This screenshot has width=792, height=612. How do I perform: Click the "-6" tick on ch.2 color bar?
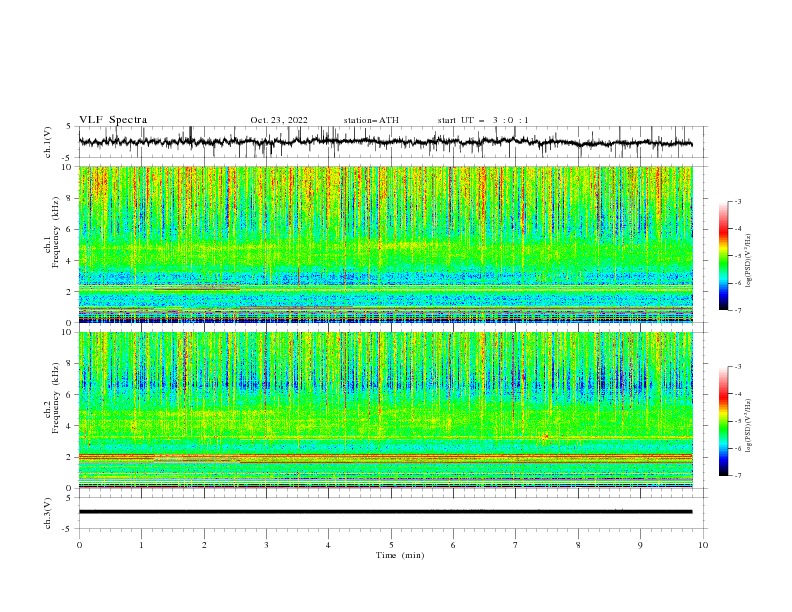tap(738, 448)
